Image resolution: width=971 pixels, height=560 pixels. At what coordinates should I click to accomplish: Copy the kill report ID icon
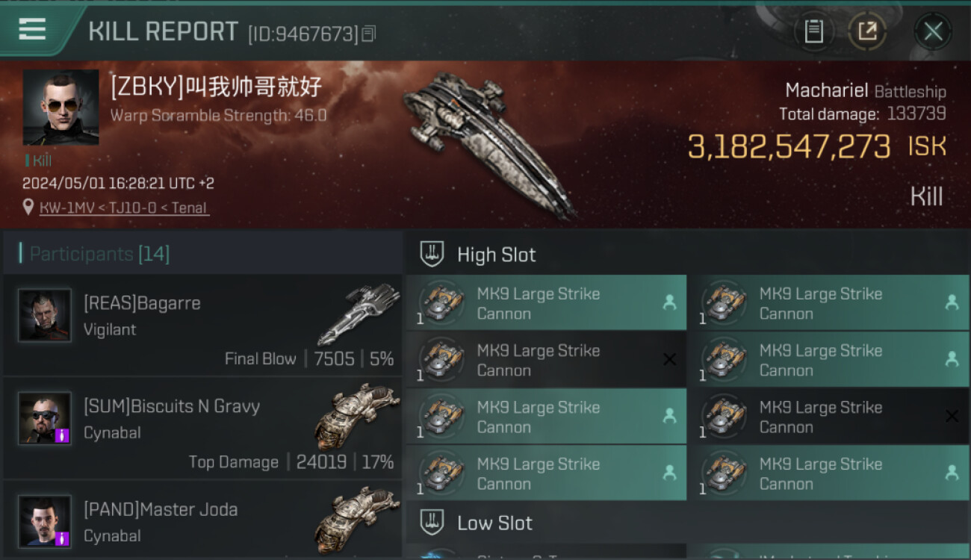tap(368, 34)
